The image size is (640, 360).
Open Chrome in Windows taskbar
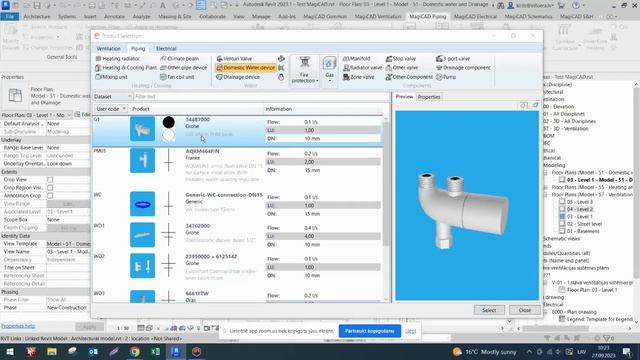point(135,351)
